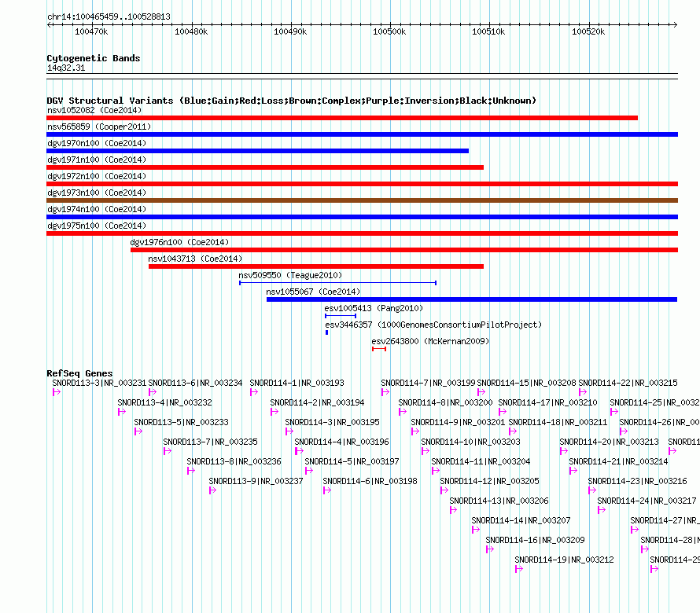
Task: Select the esv1005413 blue variant segment
Action: (341, 316)
